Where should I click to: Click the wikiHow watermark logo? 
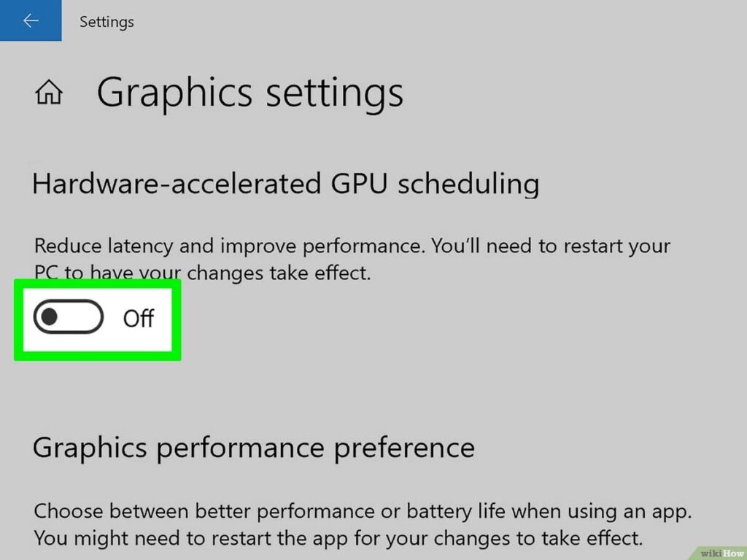(x=721, y=552)
